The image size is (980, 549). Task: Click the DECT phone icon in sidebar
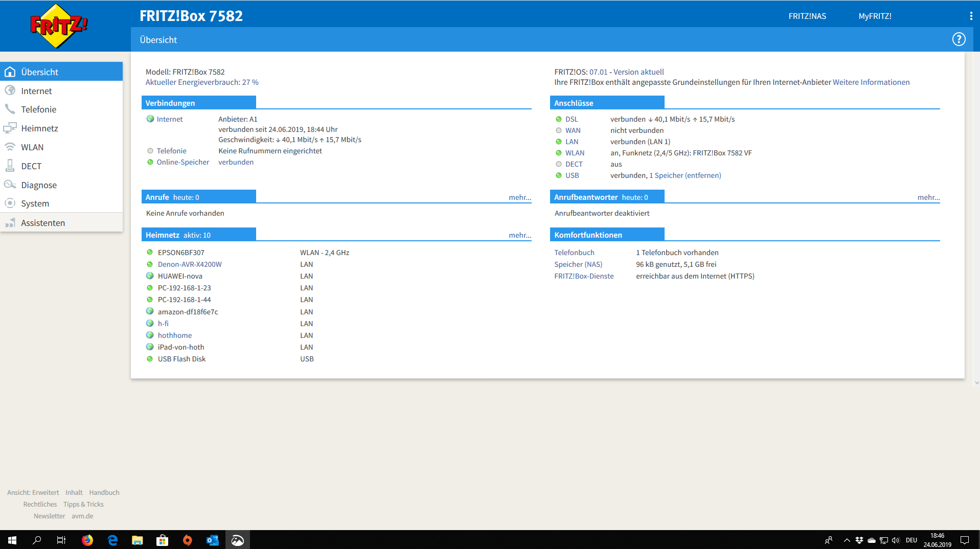click(10, 166)
